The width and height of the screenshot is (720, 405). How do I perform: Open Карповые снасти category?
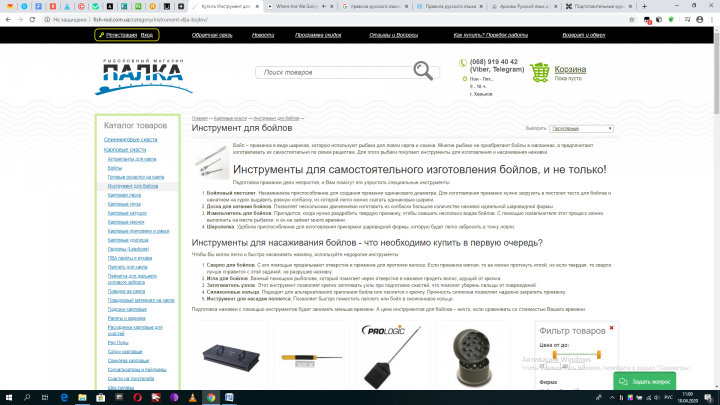pyautogui.click(x=125, y=150)
